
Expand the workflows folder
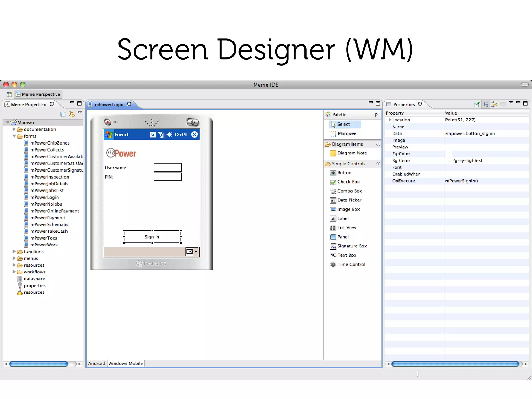(x=14, y=272)
